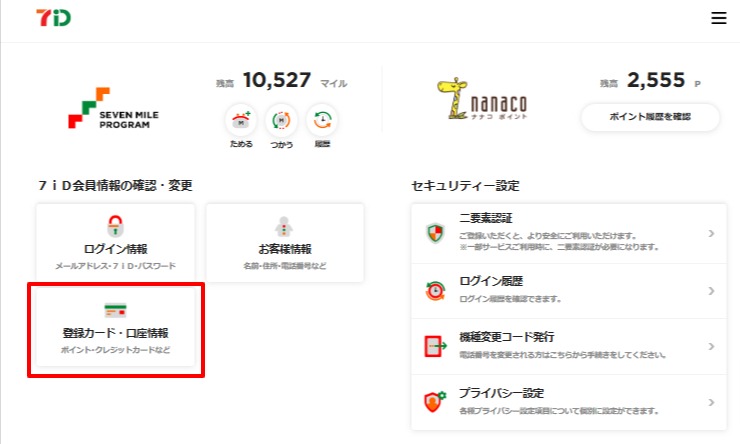
Task: Click the 機種変更コード発行 door icon
Action: click(435, 346)
